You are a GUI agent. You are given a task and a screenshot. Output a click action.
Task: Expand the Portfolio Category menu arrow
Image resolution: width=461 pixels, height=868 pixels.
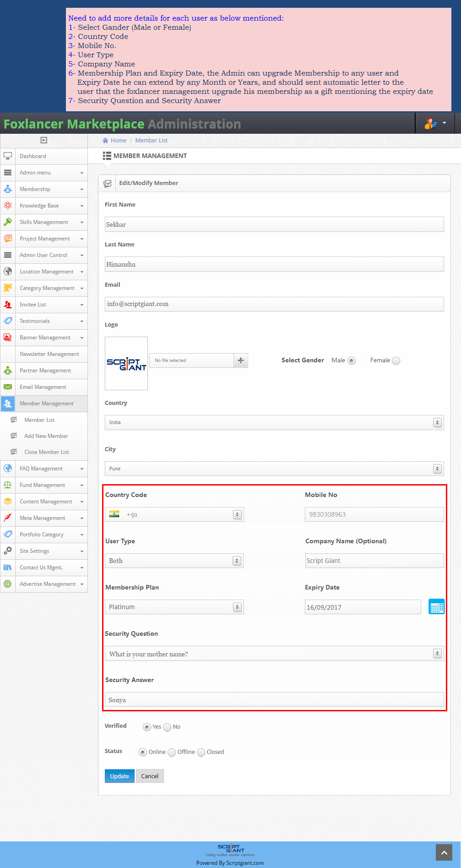(x=82, y=535)
